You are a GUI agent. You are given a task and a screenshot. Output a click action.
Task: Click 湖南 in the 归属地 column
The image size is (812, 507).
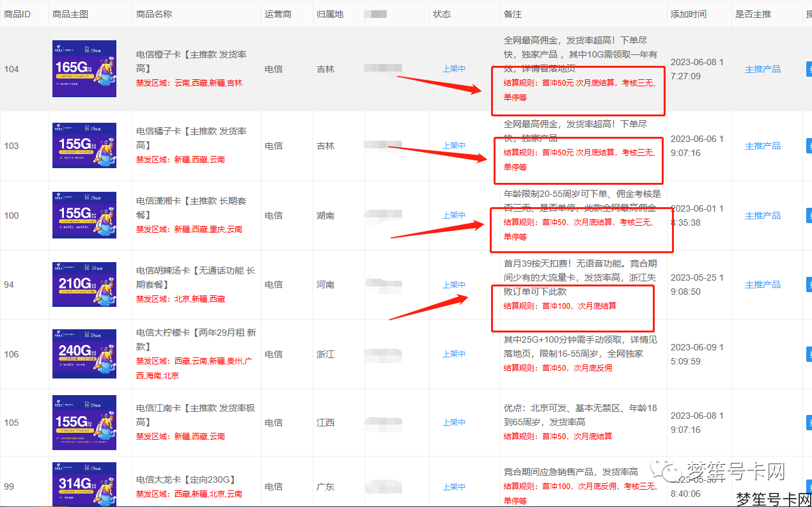point(325,215)
